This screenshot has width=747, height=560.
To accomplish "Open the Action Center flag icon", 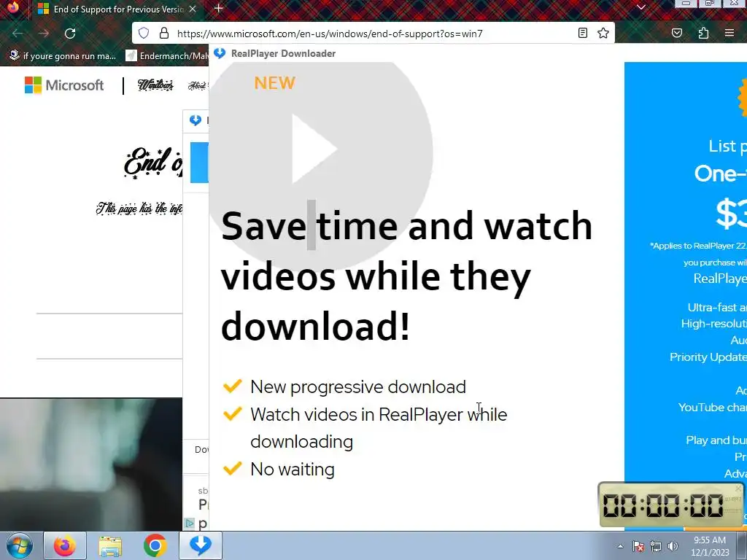I will click(638, 546).
